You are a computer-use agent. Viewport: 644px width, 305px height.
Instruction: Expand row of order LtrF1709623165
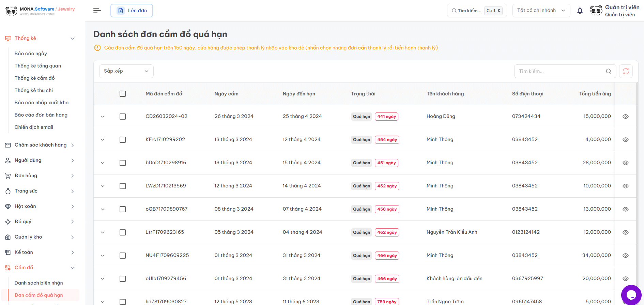[103, 232]
